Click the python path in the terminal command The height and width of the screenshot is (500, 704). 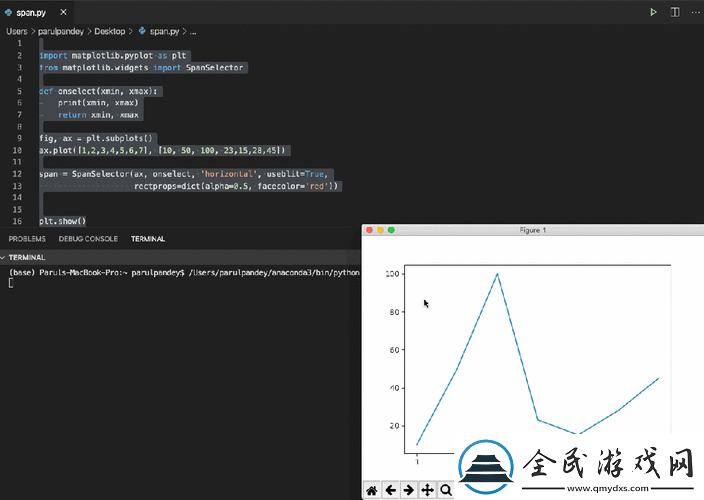click(x=274, y=272)
